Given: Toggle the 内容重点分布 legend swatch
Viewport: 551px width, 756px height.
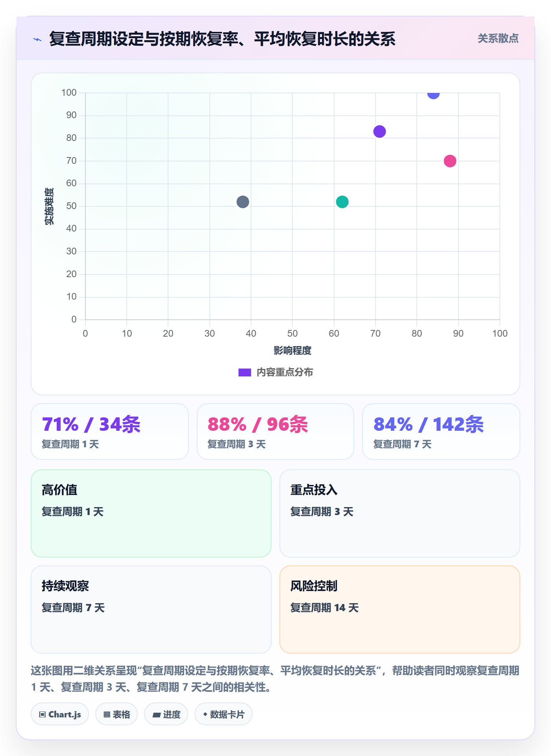Looking at the screenshot, I should [245, 372].
